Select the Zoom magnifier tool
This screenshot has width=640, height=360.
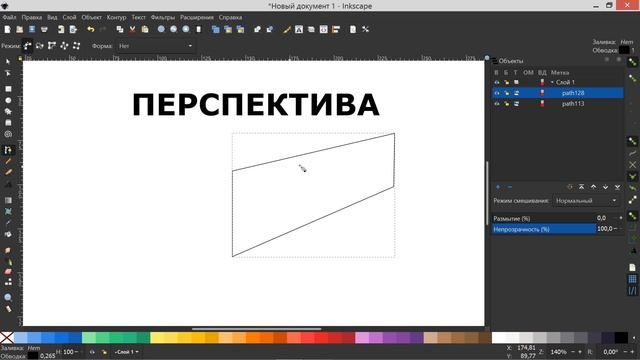coord(8,298)
